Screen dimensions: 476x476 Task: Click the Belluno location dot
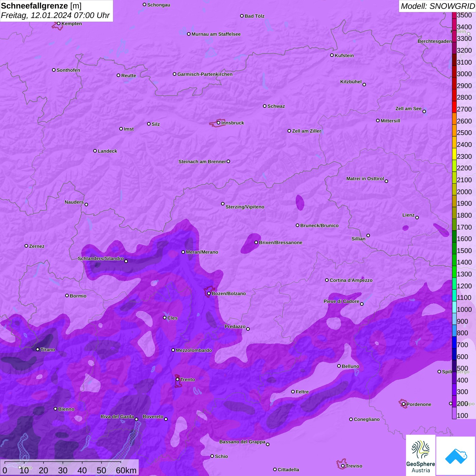pos(339,366)
